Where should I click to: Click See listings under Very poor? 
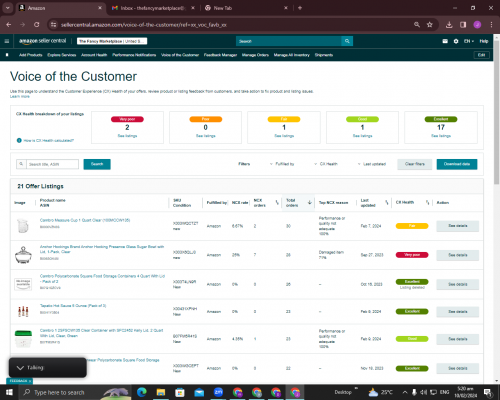pos(127,136)
